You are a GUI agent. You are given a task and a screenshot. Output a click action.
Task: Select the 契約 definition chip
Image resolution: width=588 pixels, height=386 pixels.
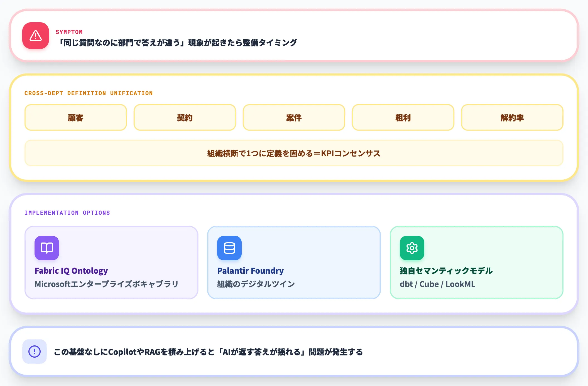pyautogui.click(x=185, y=118)
